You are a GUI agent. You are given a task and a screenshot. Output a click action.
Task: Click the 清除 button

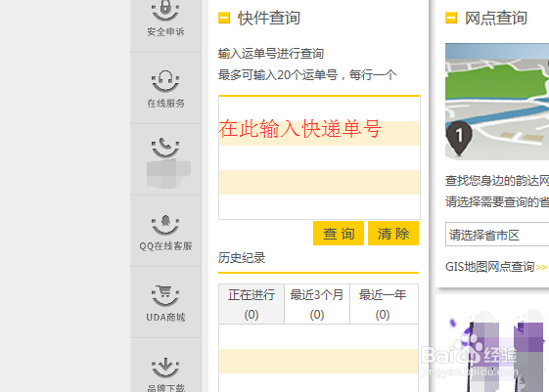pyautogui.click(x=393, y=234)
